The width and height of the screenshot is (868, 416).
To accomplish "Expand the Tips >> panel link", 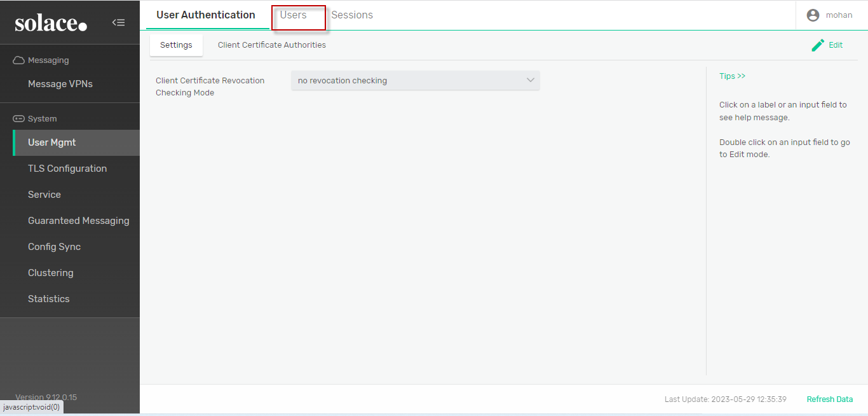I will tap(732, 76).
